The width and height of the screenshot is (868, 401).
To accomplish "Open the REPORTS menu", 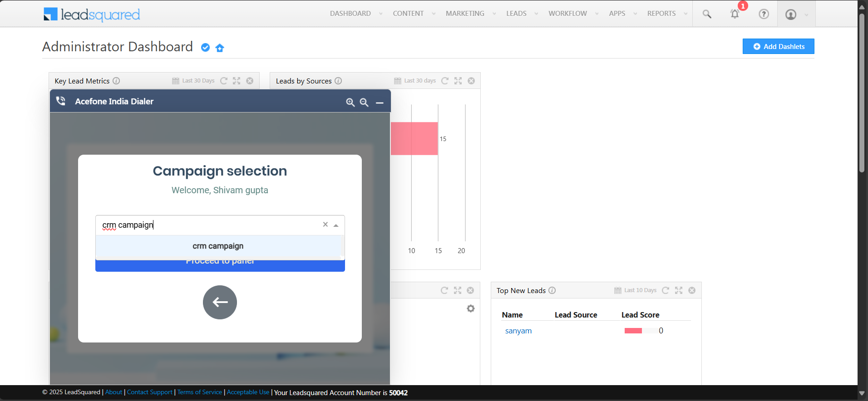I will (661, 14).
